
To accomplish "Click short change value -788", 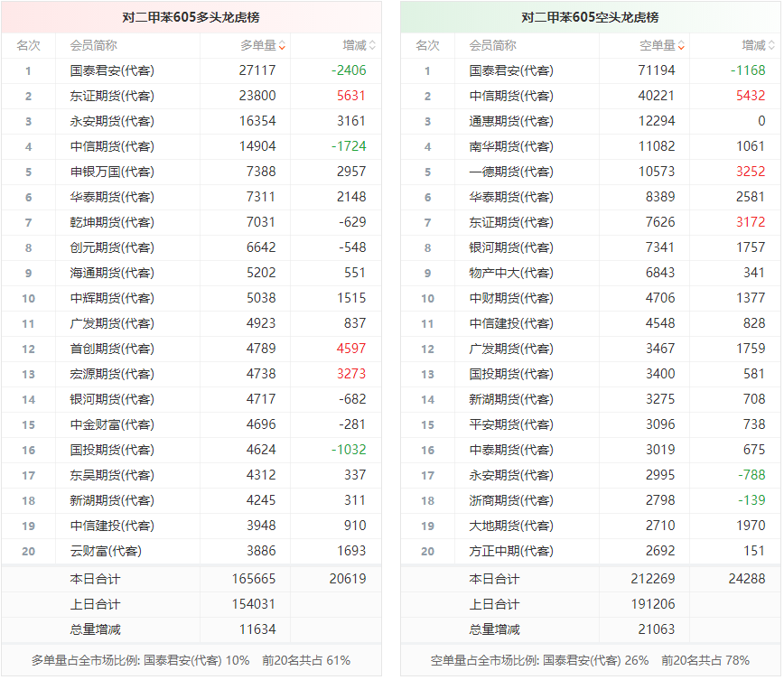I will click(x=751, y=475).
